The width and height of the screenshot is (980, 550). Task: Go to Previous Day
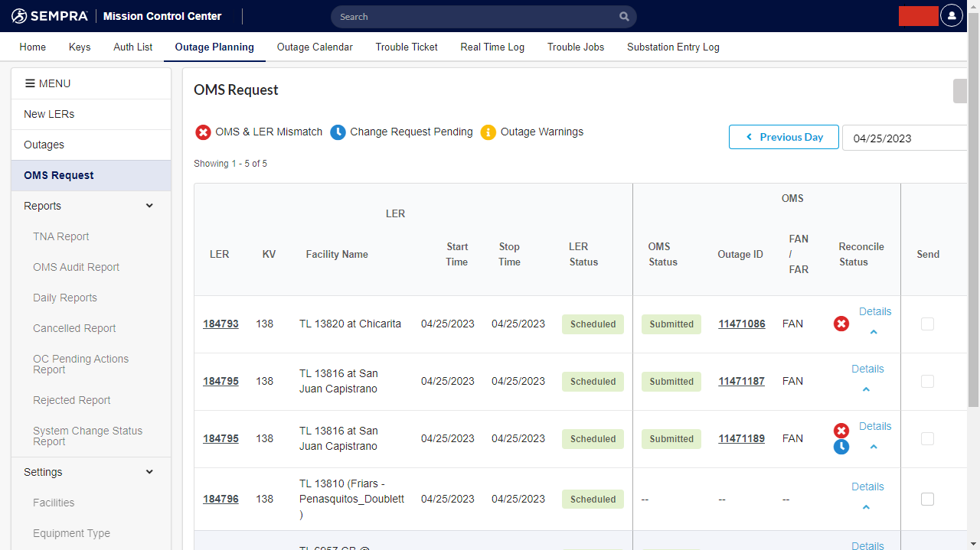click(783, 138)
